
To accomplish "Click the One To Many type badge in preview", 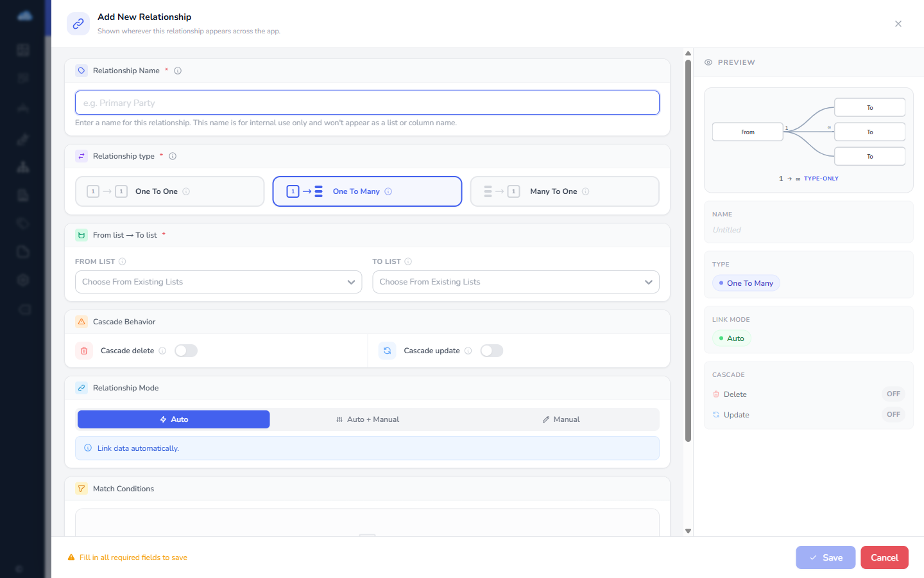I will 746,283.
